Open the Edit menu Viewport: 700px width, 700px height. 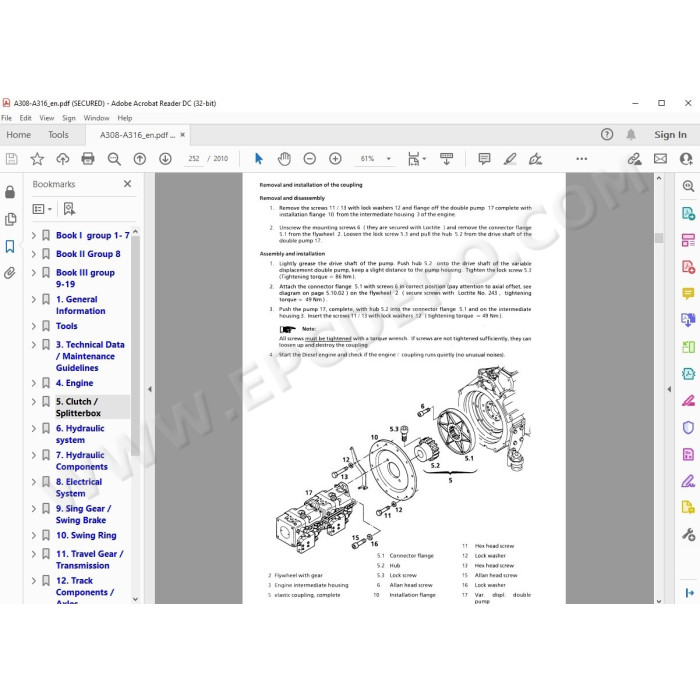[x=25, y=118]
